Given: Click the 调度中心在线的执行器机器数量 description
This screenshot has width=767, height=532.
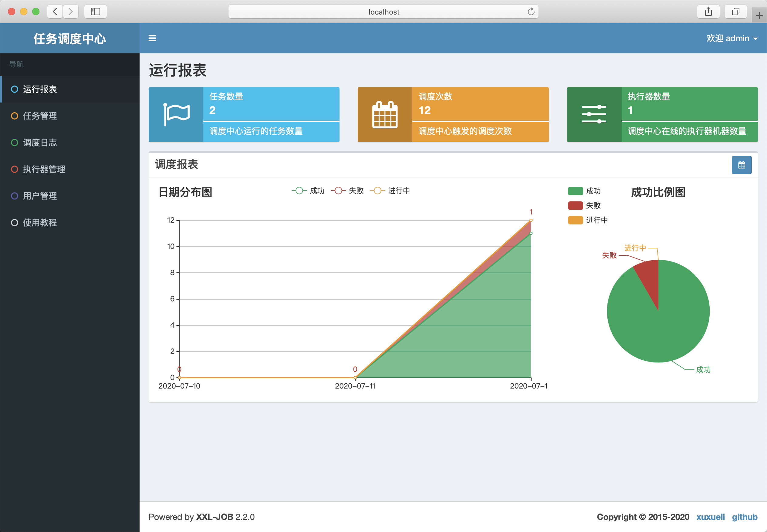Looking at the screenshot, I should (687, 131).
